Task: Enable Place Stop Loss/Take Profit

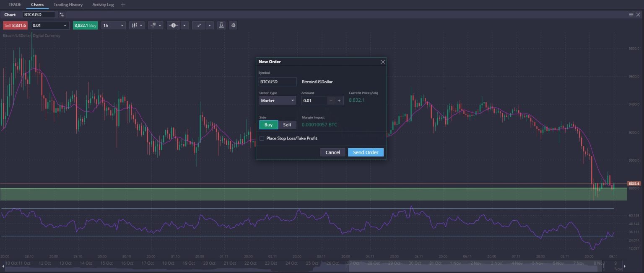Action: coord(261,138)
